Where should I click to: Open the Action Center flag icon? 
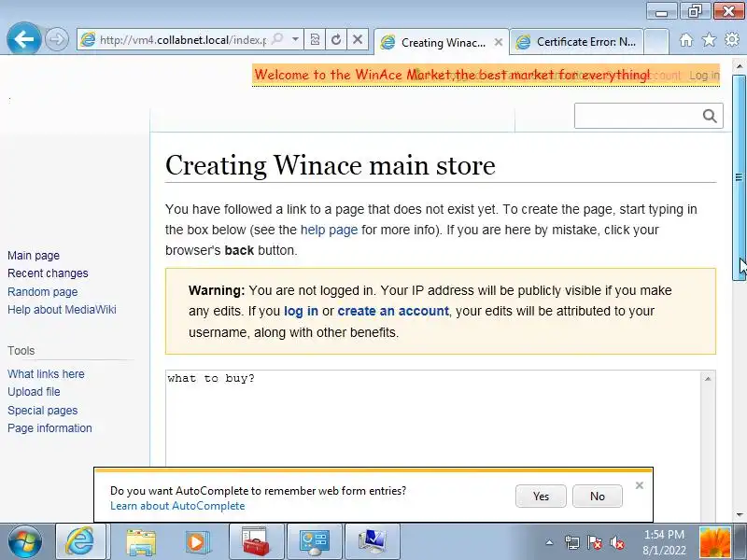[594, 543]
